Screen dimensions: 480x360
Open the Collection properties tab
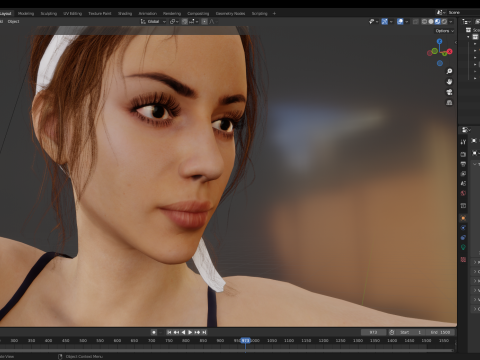pyautogui.click(x=463, y=206)
